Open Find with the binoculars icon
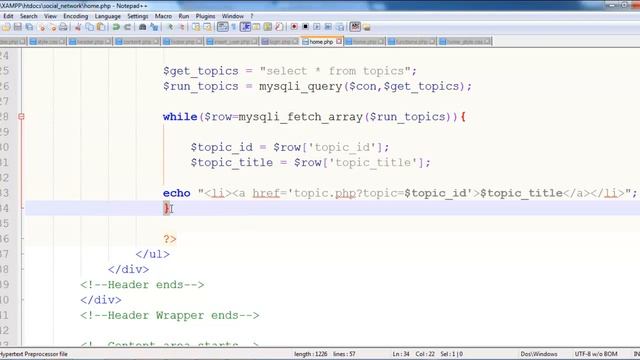This screenshot has height=360, width=640. click(x=142, y=27)
